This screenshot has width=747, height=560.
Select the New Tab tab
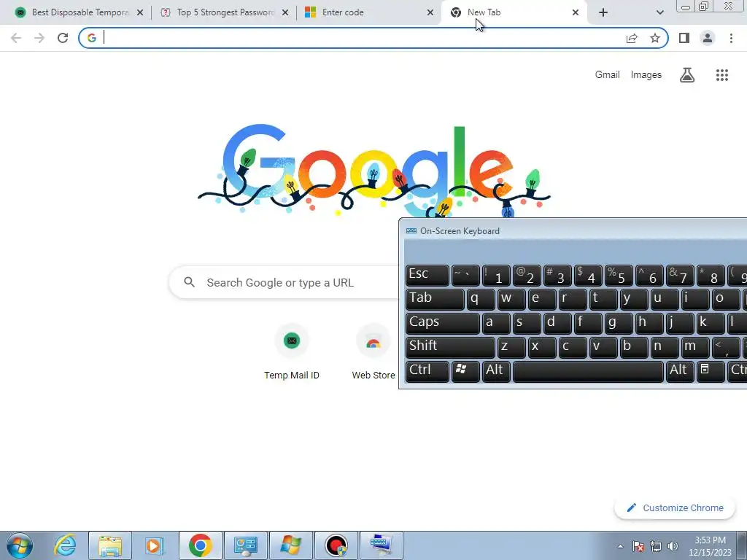point(514,12)
